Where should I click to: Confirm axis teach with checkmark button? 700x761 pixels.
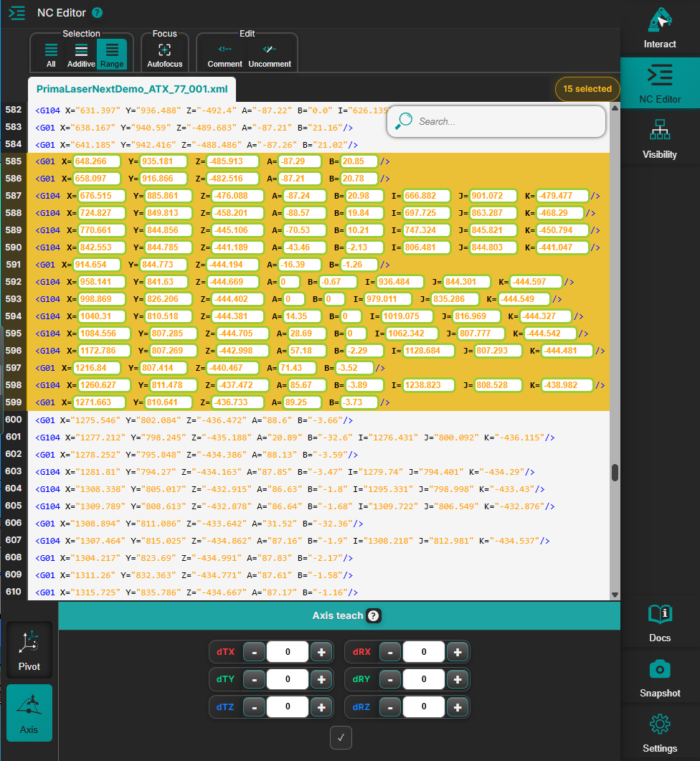[x=341, y=738]
